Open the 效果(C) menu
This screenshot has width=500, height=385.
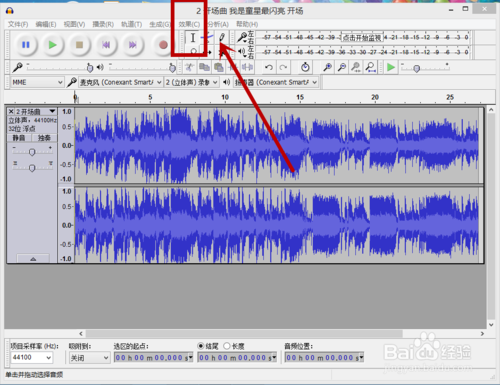[189, 24]
